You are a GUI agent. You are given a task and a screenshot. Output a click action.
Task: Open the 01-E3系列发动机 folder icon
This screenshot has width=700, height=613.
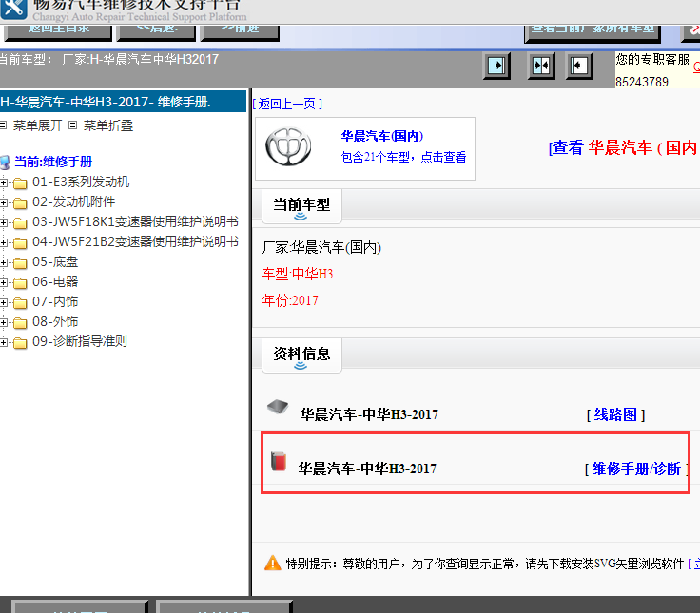[x=20, y=182]
